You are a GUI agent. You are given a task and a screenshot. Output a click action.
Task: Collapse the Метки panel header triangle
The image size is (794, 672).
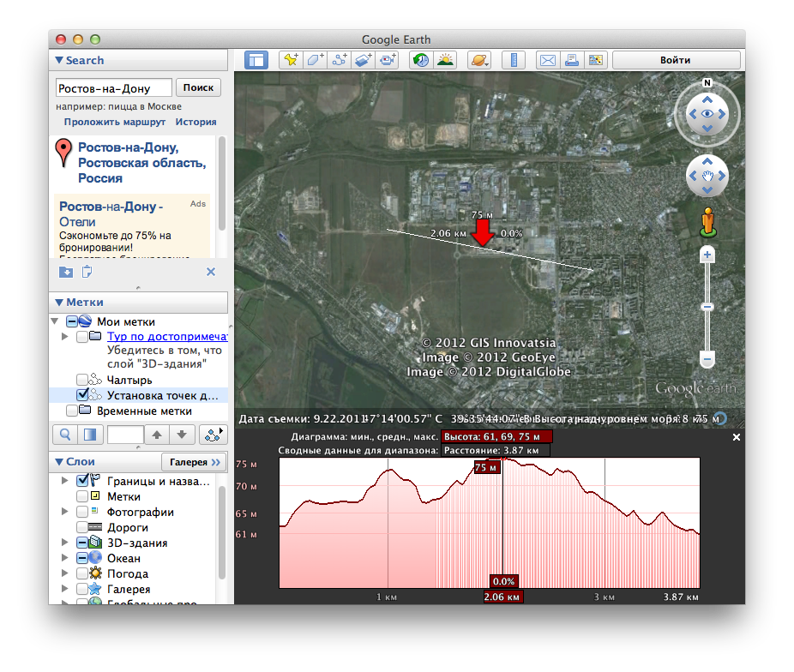pyautogui.click(x=59, y=302)
